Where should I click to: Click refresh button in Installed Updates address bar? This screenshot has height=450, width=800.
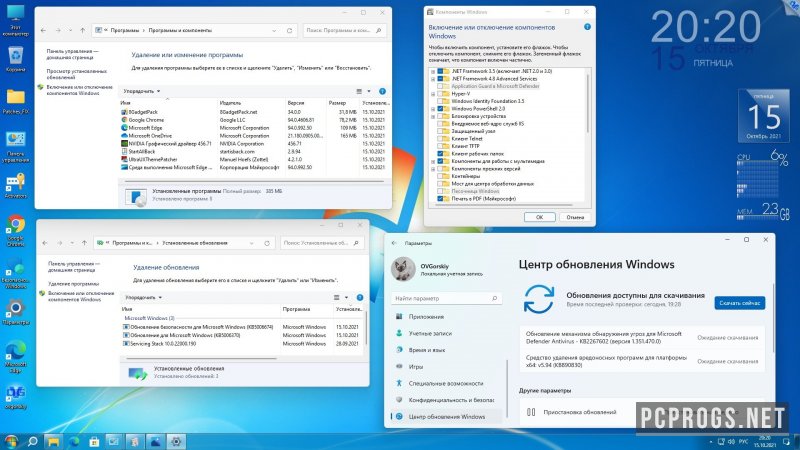click(267, 243)
